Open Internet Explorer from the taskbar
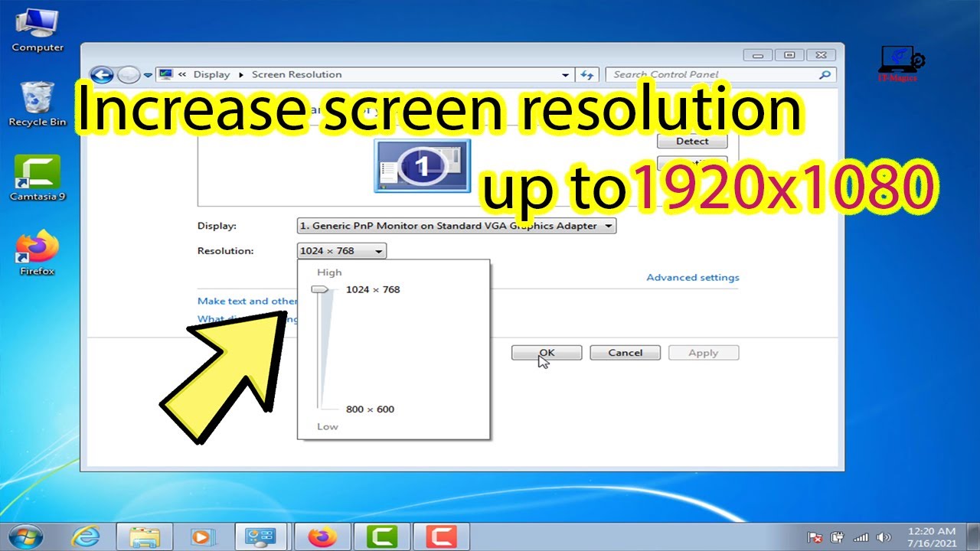Image resolution: width=980 pixels, height=551 pixels. click(86, 537)
